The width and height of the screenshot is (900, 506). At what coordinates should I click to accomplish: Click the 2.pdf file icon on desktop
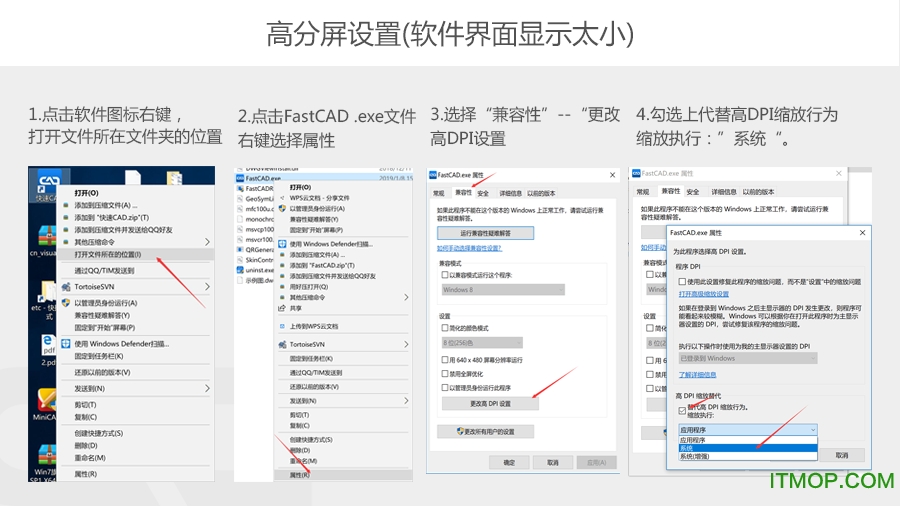pyautogui.click(x=48, y=344)
